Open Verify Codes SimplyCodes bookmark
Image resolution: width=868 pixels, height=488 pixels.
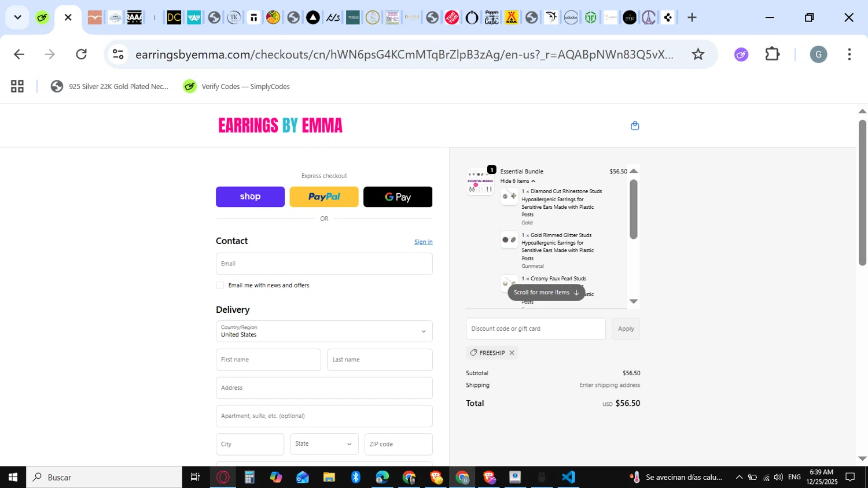click(x=237, y=86)
